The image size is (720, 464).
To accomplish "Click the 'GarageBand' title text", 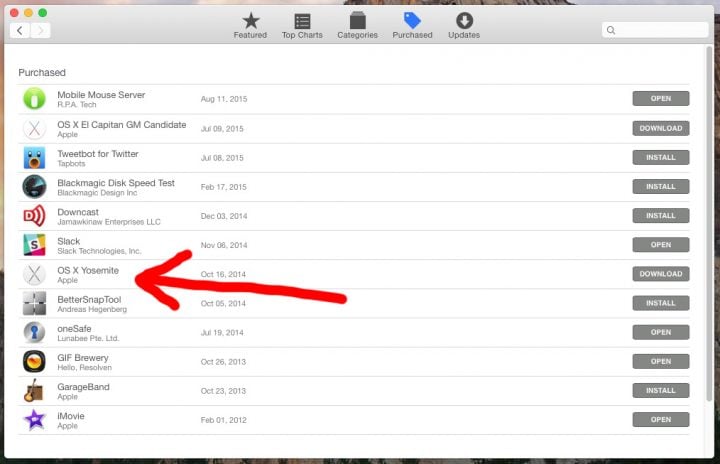I will point(83,387).
